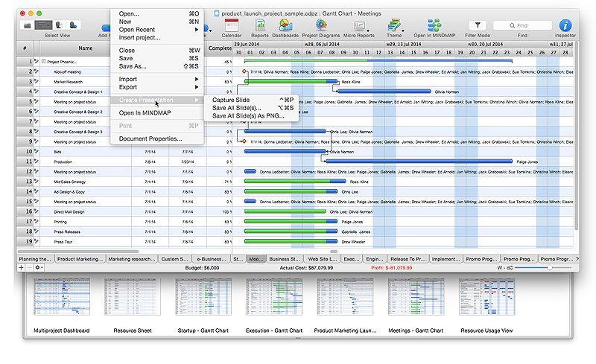Click the Filter Mode funnel icon
This screenshot has width=596, height=364.
[478, 25]
